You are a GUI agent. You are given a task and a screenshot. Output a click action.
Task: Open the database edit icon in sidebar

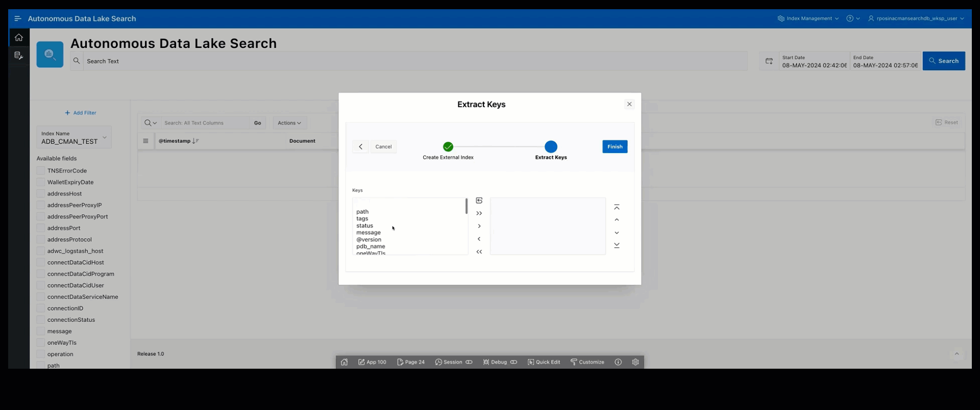(x=19, y=56)
